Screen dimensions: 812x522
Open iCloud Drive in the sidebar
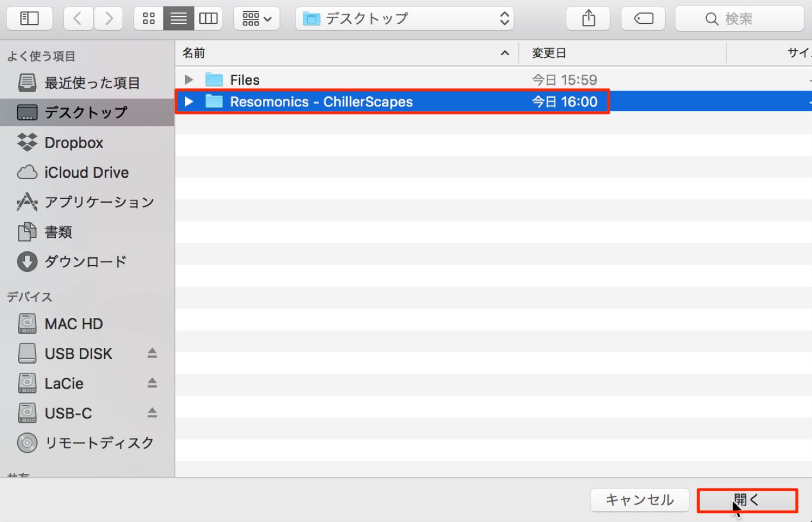point(87,172)
